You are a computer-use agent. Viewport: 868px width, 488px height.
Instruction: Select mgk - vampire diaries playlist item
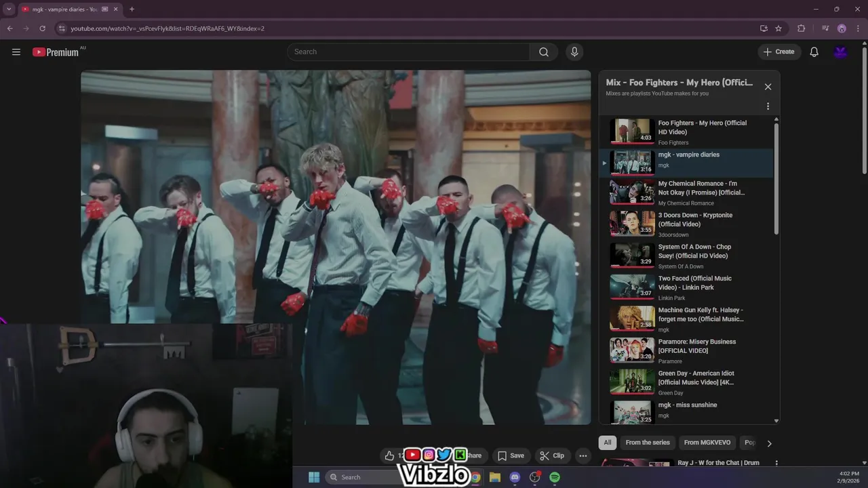[686, 163]
